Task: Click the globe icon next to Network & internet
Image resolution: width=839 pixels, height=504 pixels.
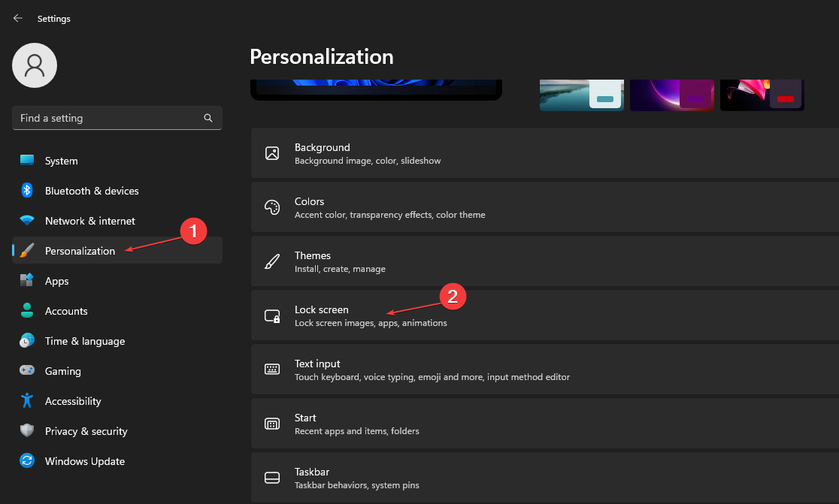Action: (x=27, y=221)
